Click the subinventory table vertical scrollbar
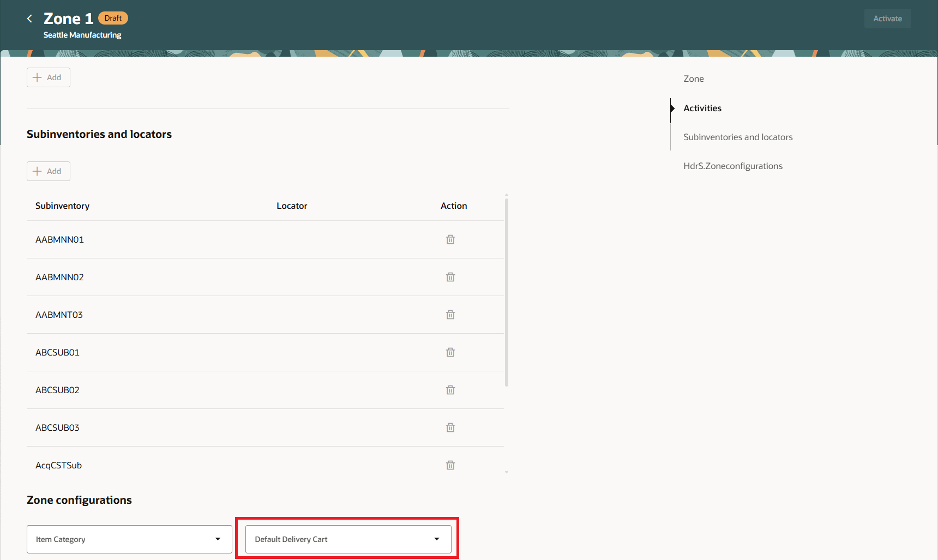Viewport: 938px width, 560px height. [x=507, y=292]
